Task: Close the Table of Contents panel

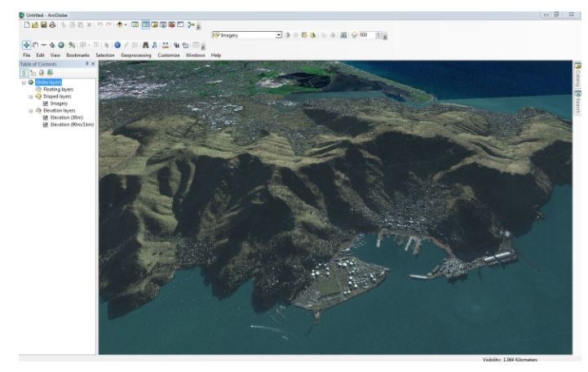Action: [x=93, y=64]
